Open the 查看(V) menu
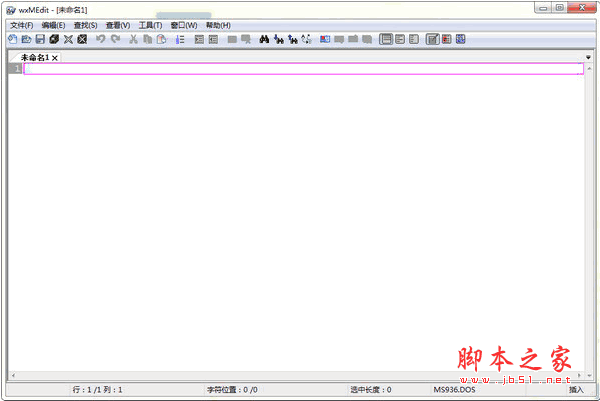Viewport: 600px width, 401px height. pyautogui.click(x=118, y=25)
